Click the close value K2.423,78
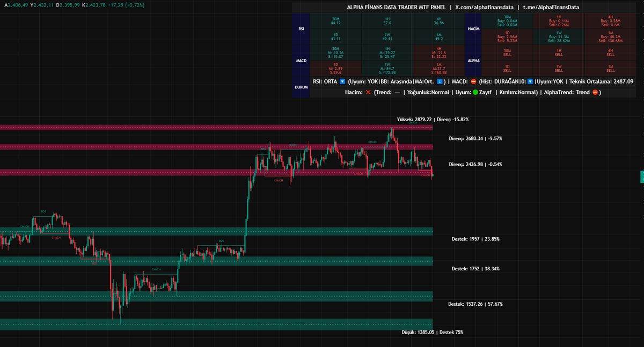 [x=95, y=5]
